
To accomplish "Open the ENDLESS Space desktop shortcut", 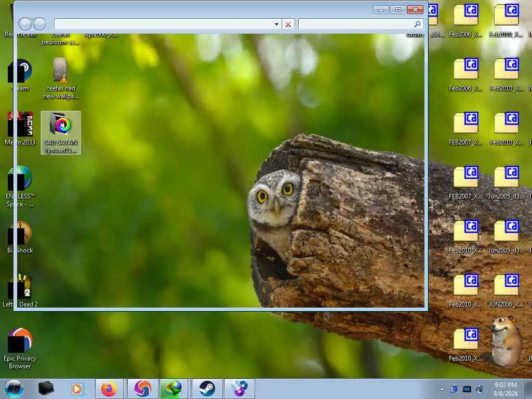I will coord(20,187).
